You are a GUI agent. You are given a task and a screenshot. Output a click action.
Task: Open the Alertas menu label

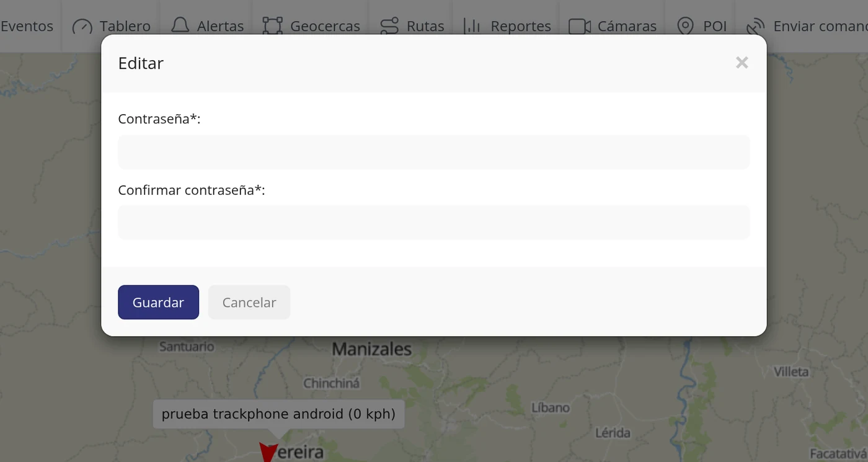[x=221, y=26]
